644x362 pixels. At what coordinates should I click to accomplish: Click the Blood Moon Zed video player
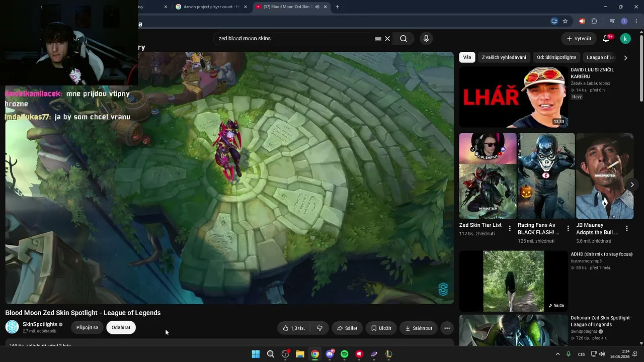229,178
